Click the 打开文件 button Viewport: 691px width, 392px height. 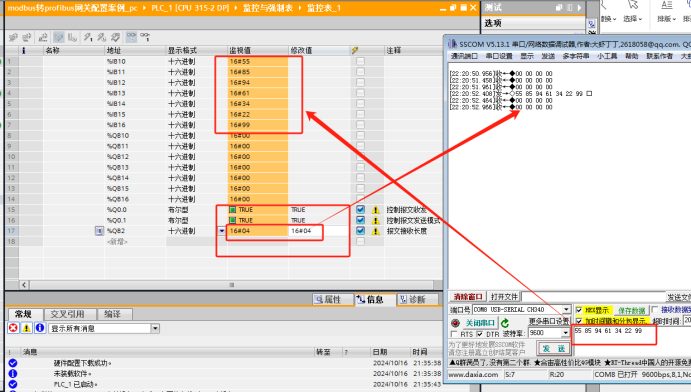pyautogui.click(x=504, y=296)
